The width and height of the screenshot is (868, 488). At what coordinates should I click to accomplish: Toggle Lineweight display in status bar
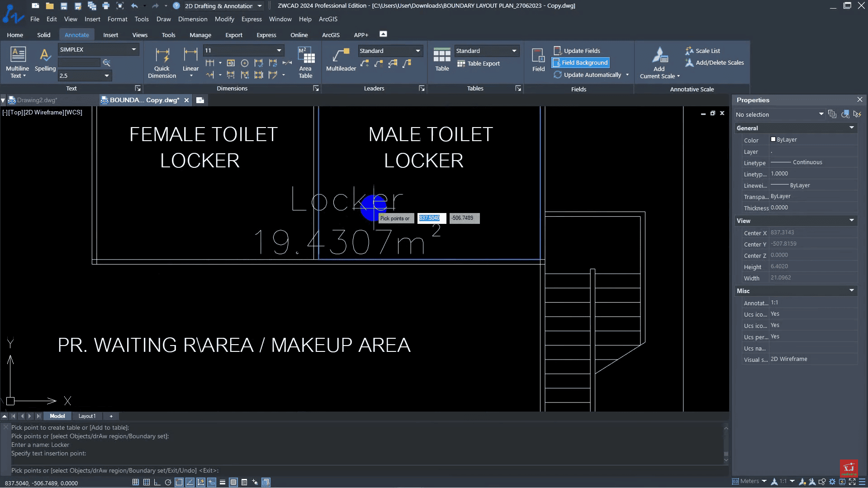223,482
